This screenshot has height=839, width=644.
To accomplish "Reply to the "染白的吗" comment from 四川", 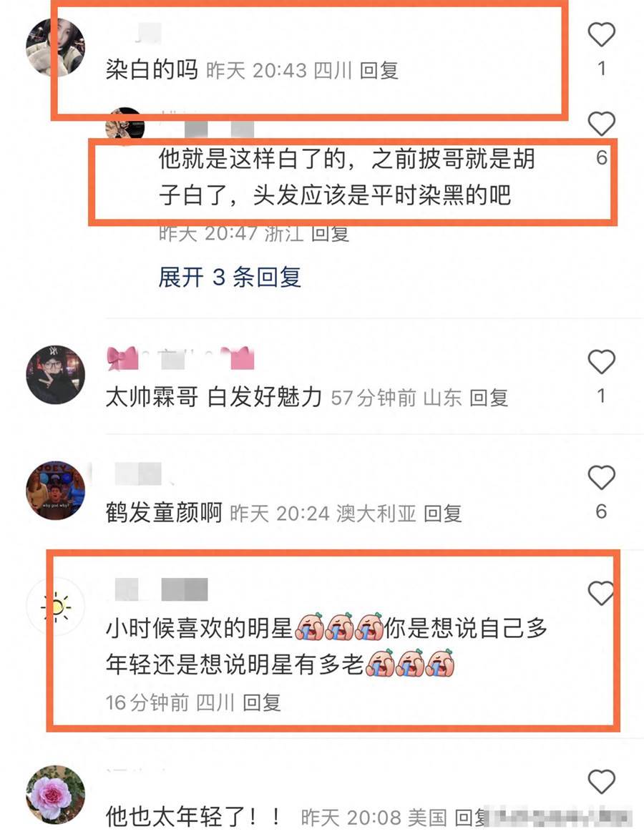I will click(x=379, y=70).
